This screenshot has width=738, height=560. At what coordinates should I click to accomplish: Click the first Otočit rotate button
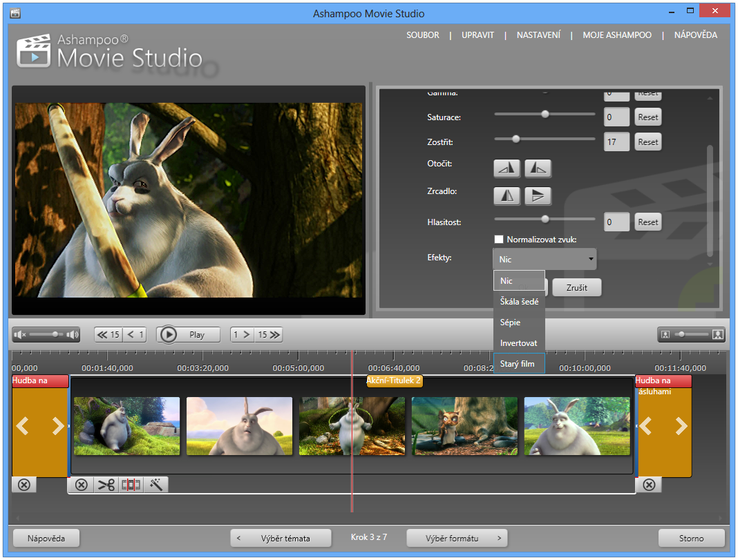[x=507, y=168]
